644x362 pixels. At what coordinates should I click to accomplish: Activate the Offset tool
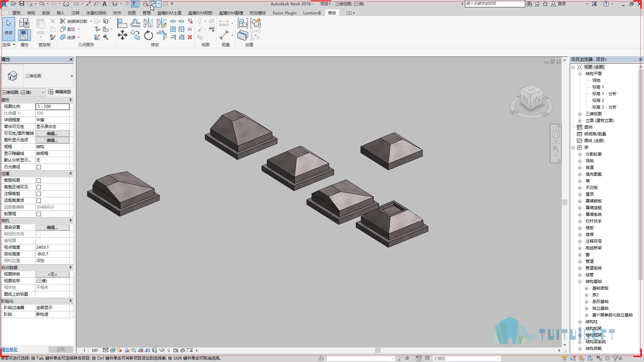point(136,23)
